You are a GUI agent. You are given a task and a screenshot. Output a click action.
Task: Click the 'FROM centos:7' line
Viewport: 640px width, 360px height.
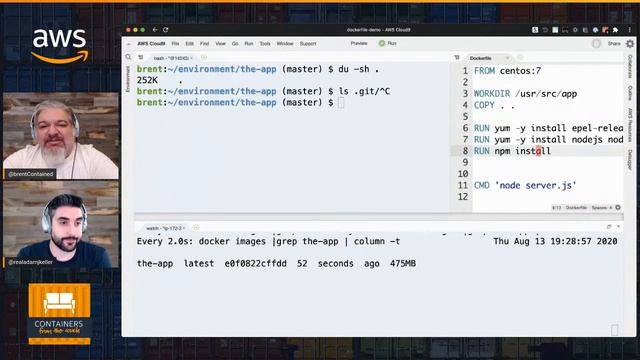[x=507, y=71]
